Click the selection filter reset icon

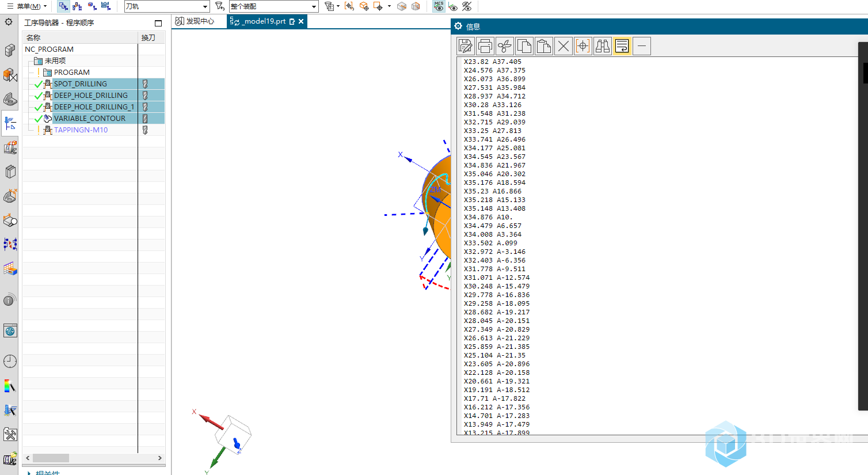point(220,6)
